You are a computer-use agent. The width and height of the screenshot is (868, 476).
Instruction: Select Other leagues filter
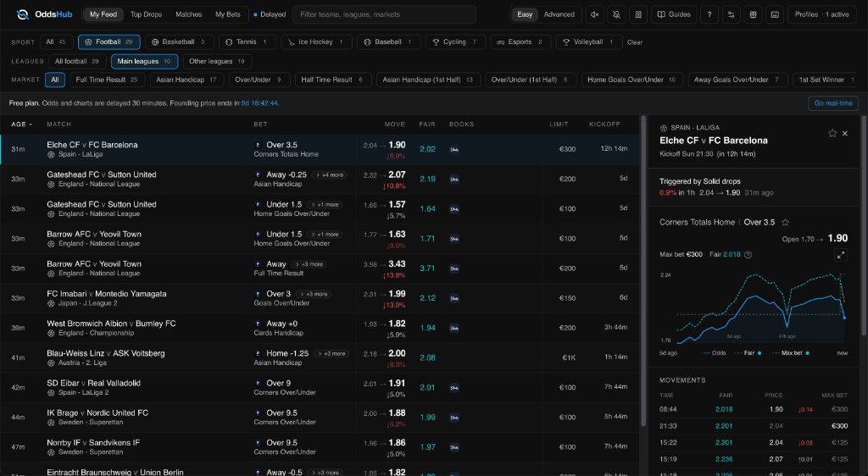pyautogui.click(x=216, y=61)
